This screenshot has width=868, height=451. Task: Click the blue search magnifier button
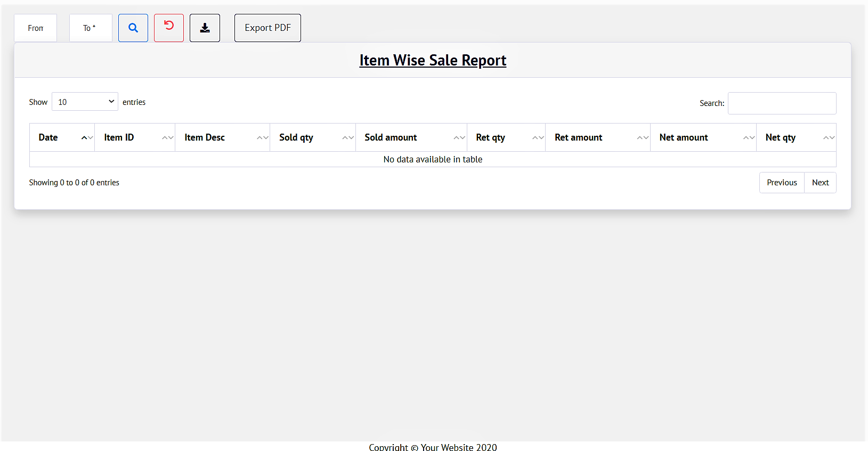133,28
